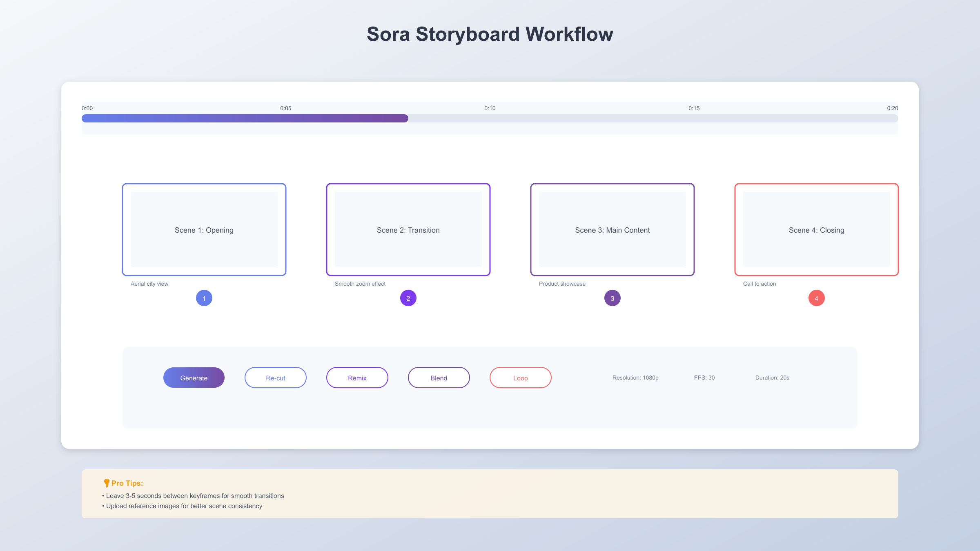Seek to the 0:05 timeline label
The image size is (980, 551).
pyautogui.click(x=286, y=108)
